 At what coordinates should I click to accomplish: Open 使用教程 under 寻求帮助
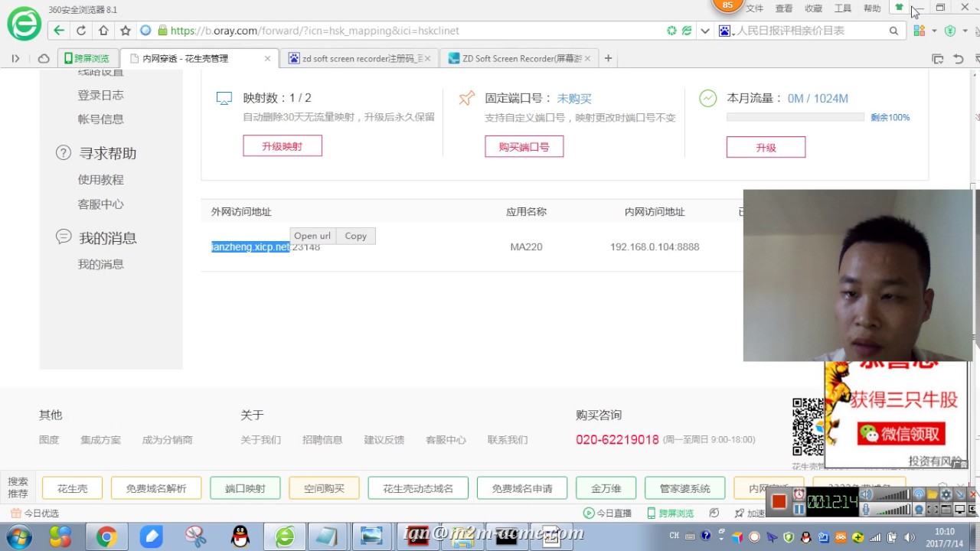click(100, 180)
